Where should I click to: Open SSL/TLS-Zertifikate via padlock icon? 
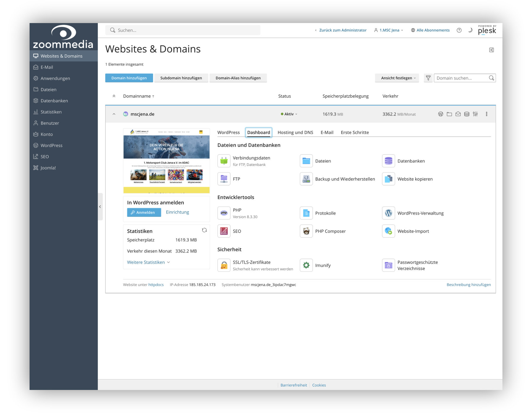224,265
